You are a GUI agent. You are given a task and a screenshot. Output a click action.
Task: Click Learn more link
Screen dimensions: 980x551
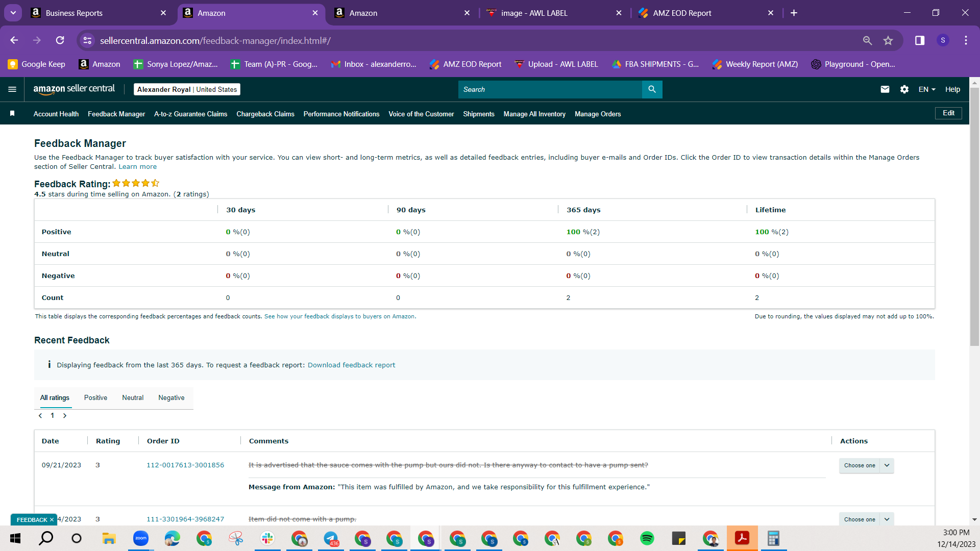(x=138, y=166)
